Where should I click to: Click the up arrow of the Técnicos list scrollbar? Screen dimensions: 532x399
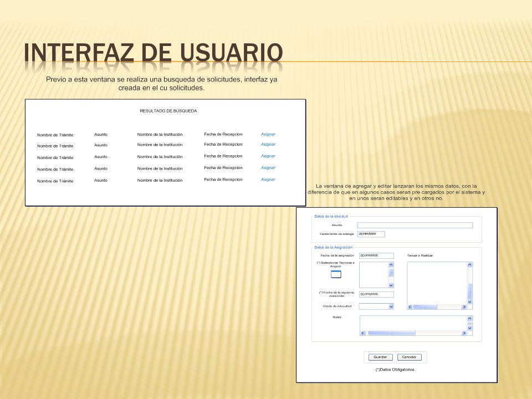pos(391,265)
